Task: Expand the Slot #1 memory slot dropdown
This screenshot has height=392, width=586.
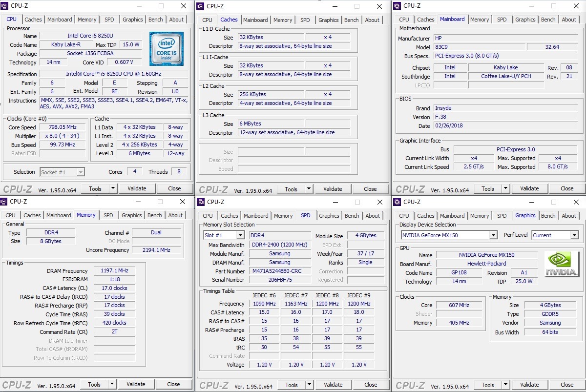Action: click(240, 235)
